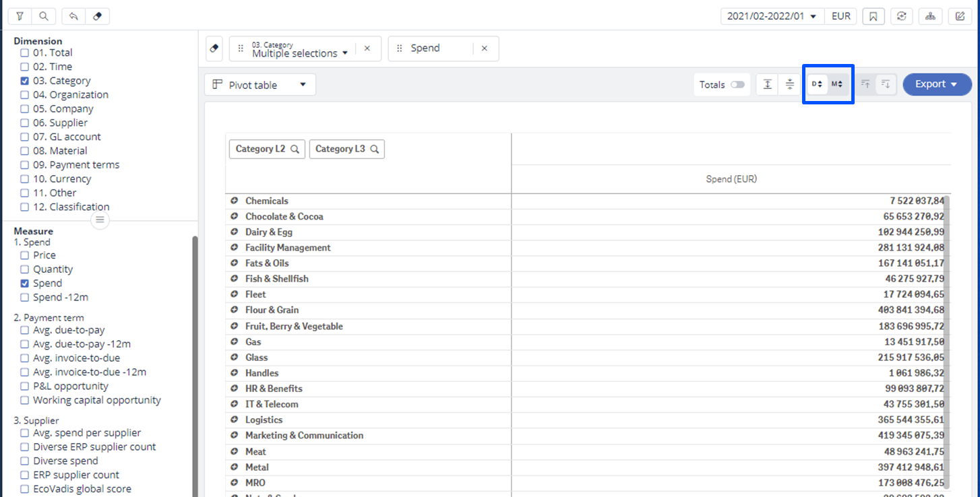Click the edit pencil icon at top right
Image resolution: width=980 pixels, height=497 pixels.
tap(959, 16)
